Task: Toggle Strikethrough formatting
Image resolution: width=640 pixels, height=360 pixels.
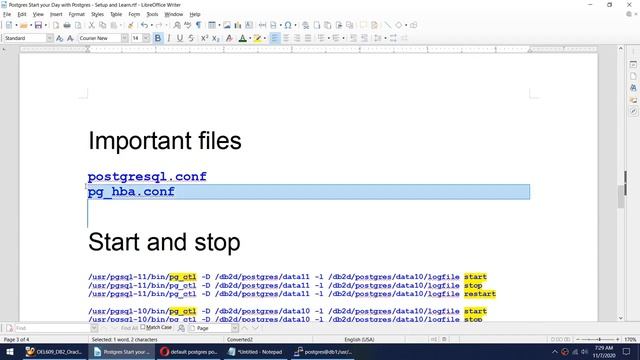Action: click(191, 38)
